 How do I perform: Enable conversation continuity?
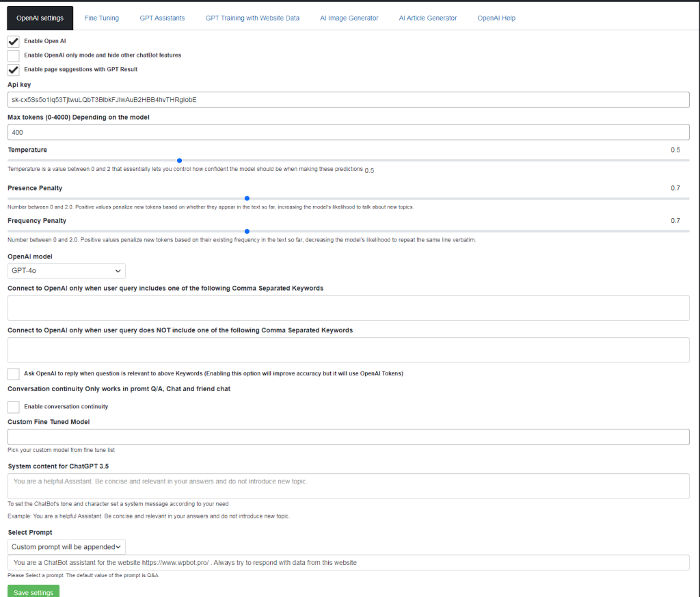pos(13,407)
